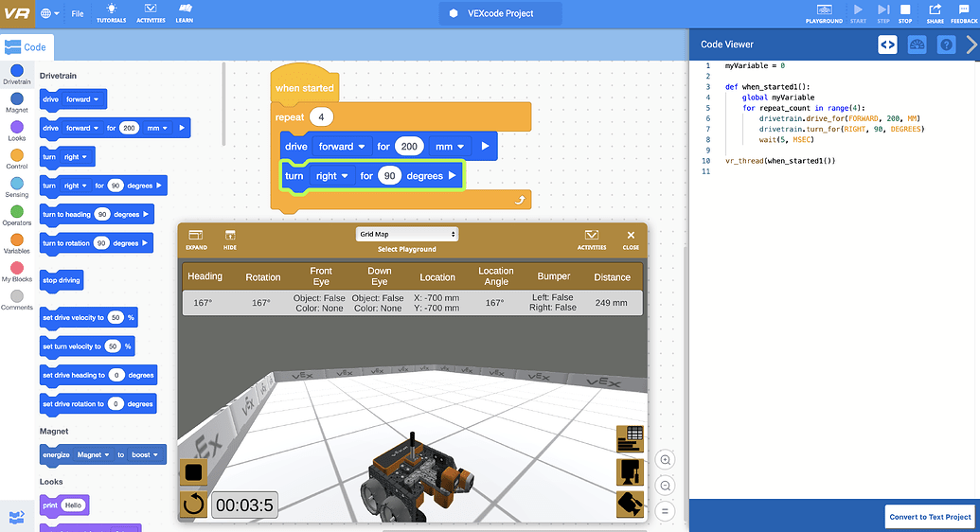The image size is (980, 532).
Task: Expand the playground window
Action: click(196, 239)
